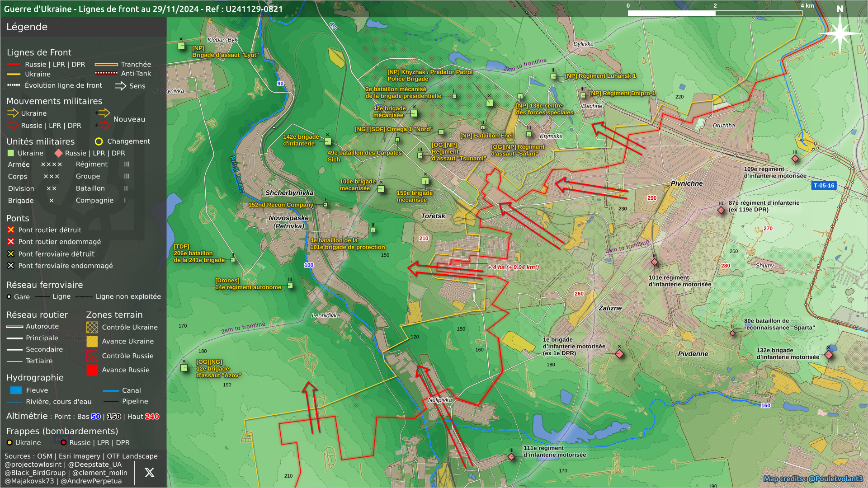Click the 111e régiment red diamond marker

pos(511,457)
